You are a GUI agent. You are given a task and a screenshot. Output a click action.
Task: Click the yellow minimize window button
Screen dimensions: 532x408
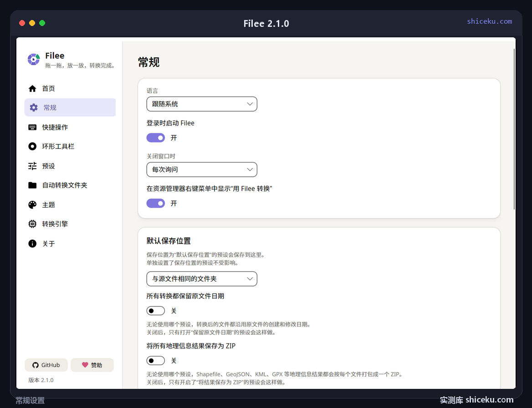click(x=32, y=23)
